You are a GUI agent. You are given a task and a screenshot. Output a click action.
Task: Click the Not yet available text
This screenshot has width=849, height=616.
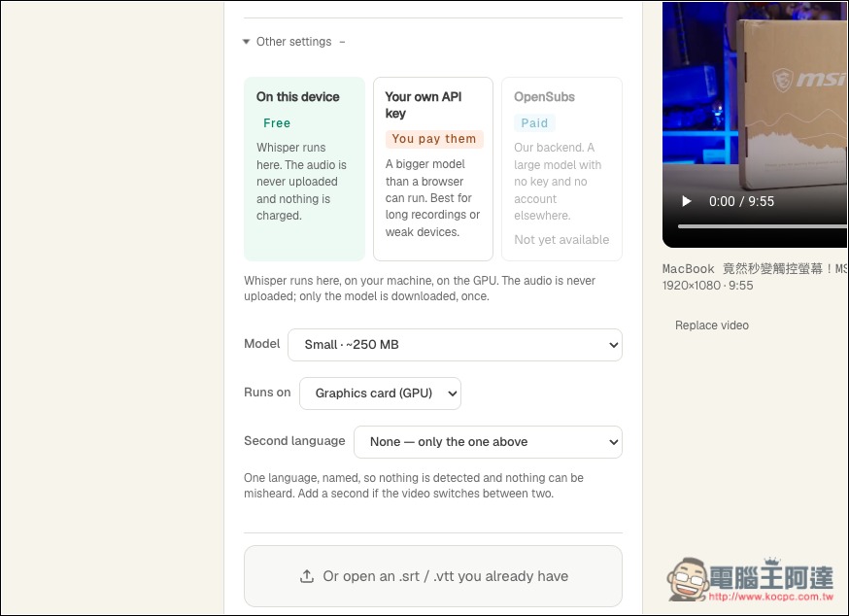tap(561, 240)
